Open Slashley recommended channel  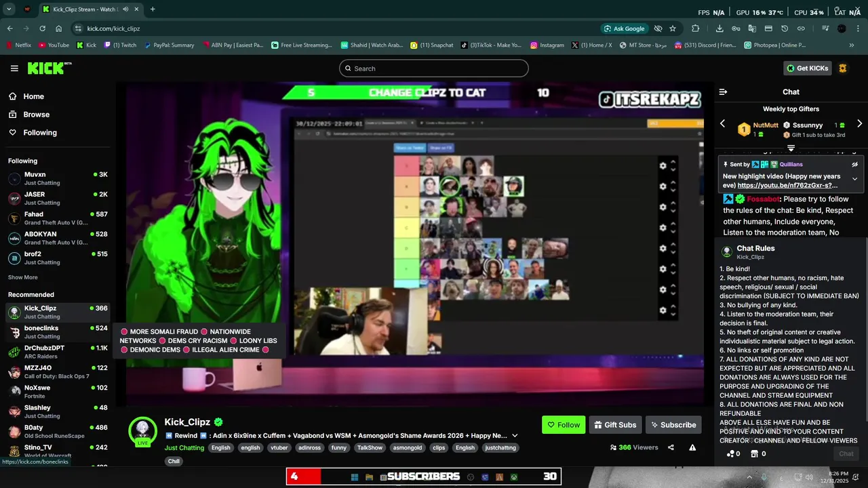[58, 411]
